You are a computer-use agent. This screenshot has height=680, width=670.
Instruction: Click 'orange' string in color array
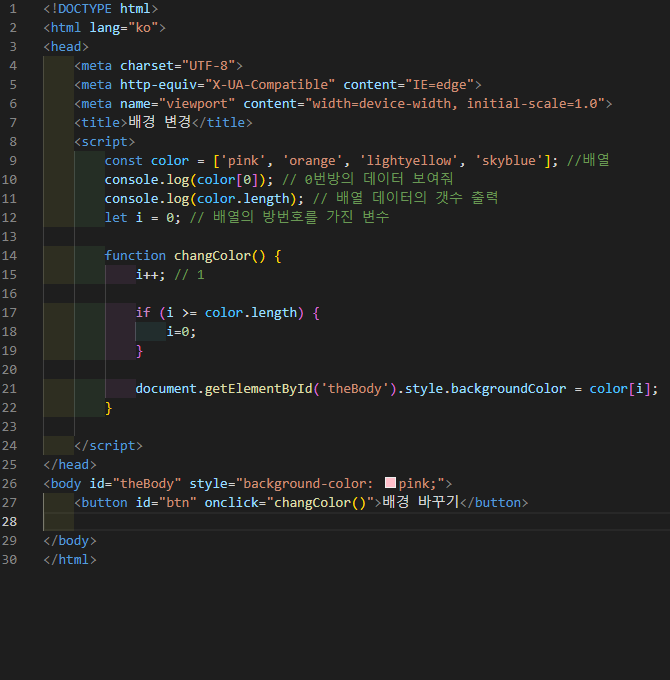pos(312,160)
